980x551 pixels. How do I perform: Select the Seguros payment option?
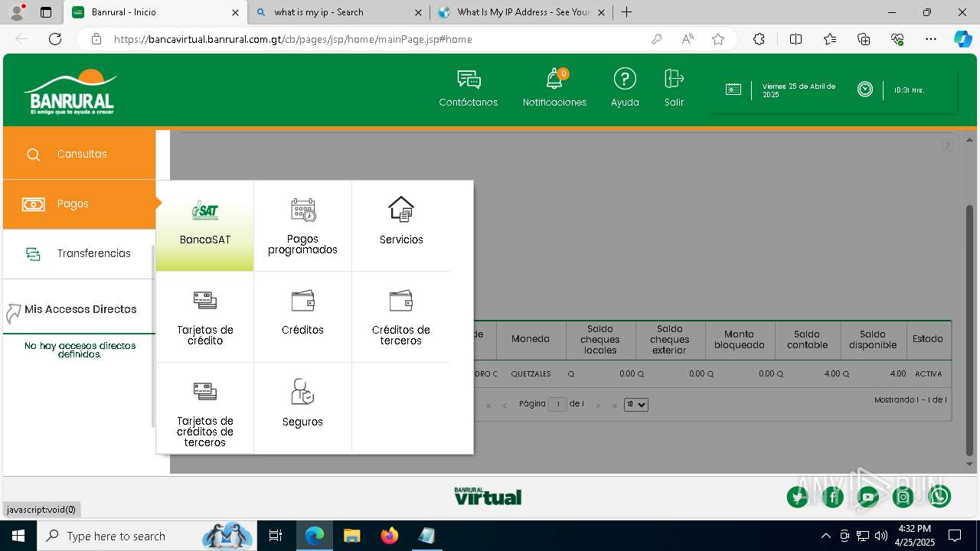point(302,408)
